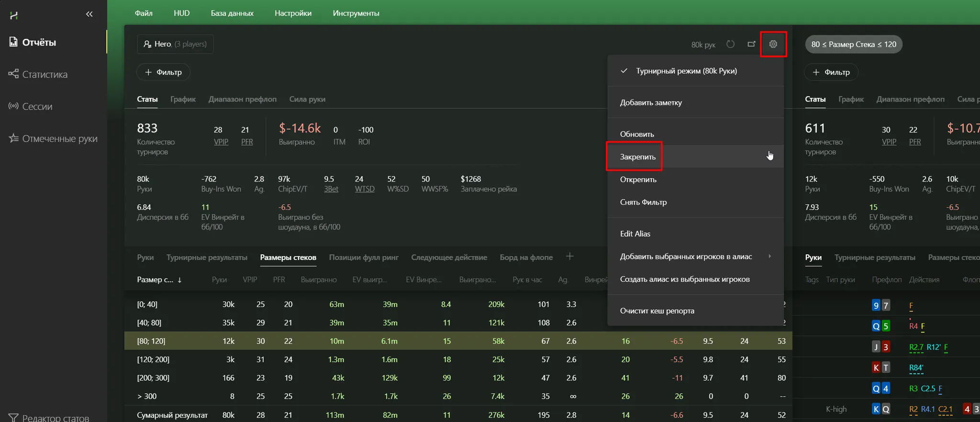Open the Настройки menu
The width and height of the screenshot is (980, 422).
293,13
